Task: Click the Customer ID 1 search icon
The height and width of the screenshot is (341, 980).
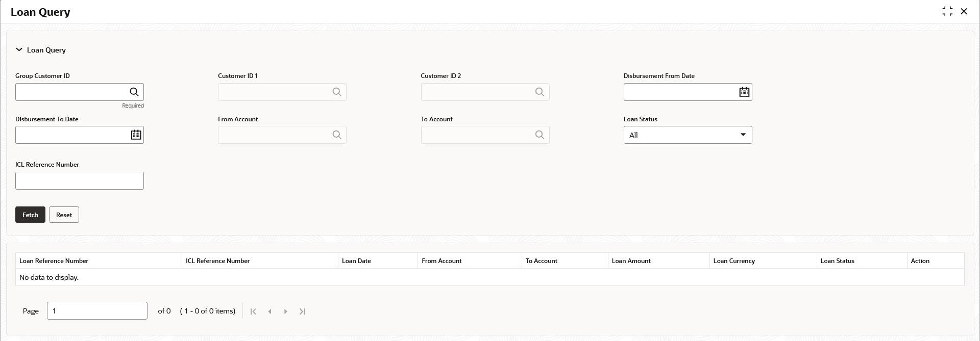Action: click(337, 92)
